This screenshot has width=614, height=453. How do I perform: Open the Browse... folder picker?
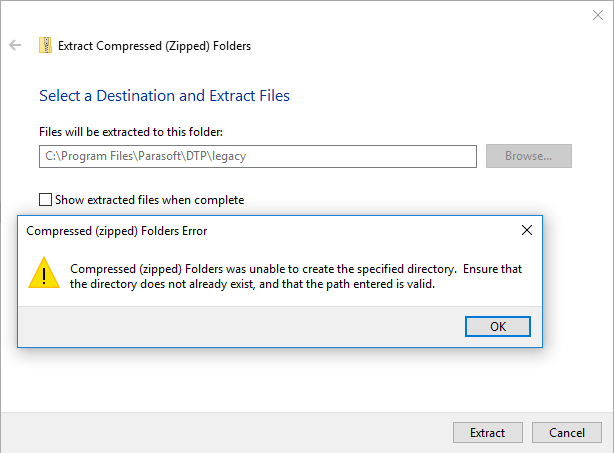[529, 156]
